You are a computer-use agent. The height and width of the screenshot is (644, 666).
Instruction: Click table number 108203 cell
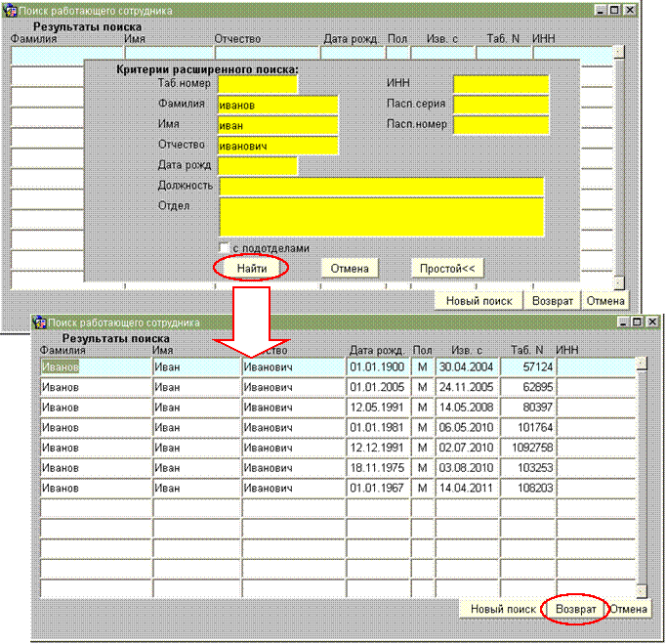pos(528,488)
